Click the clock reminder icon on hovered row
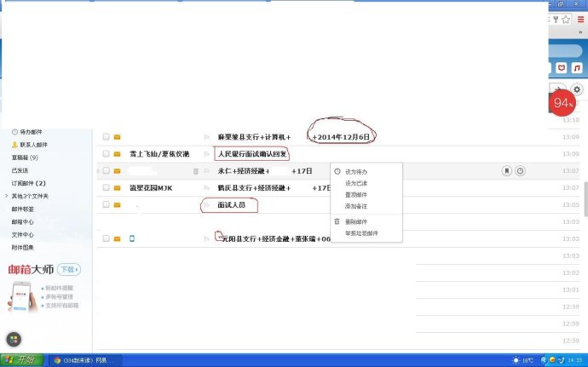This screenshot has width=588, height=367. tap(520, 171)
